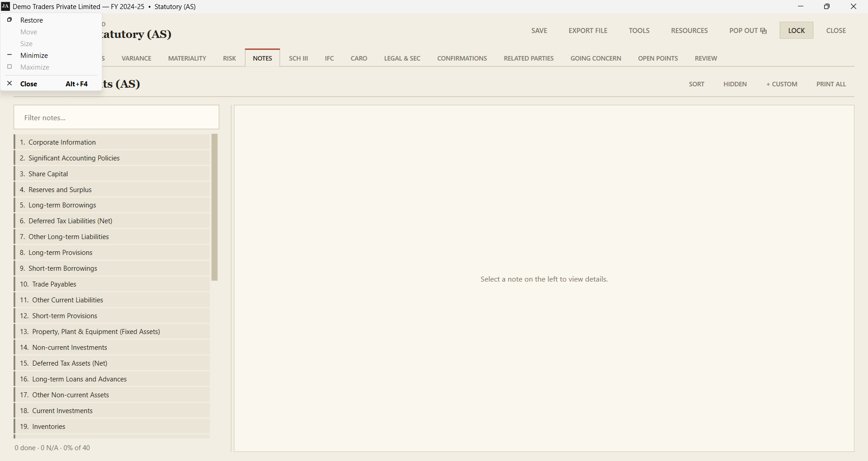Click PRINT ALL

pyautogui.click(x=831, y=84)
